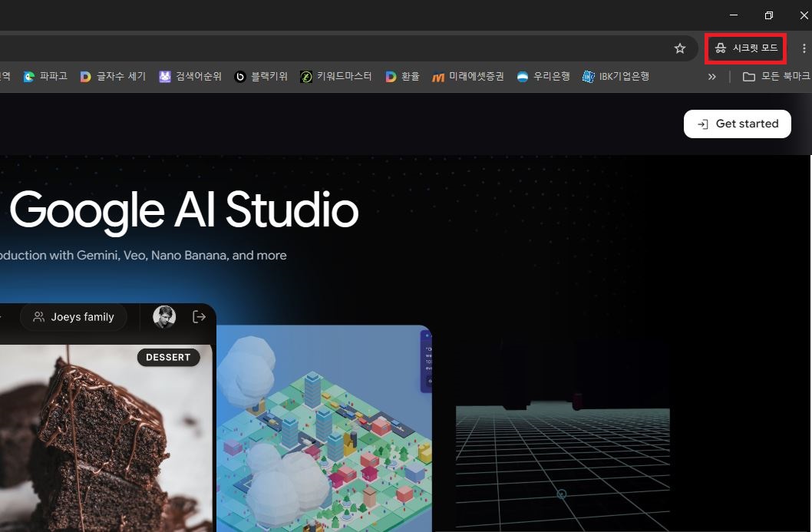812x532 pixels.
Task: Open the chocolate cake image preview
Action: pos(106,438)
